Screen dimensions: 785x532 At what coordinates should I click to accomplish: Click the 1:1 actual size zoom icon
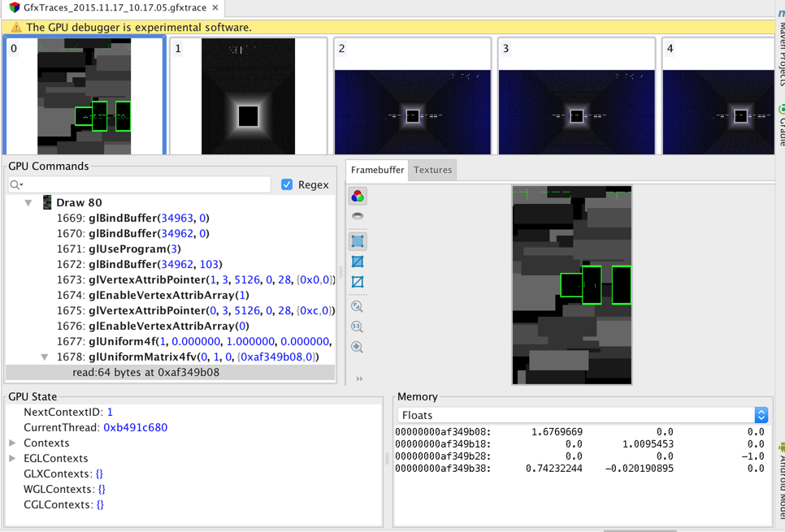pyautogui.click(x=358, y=327)
